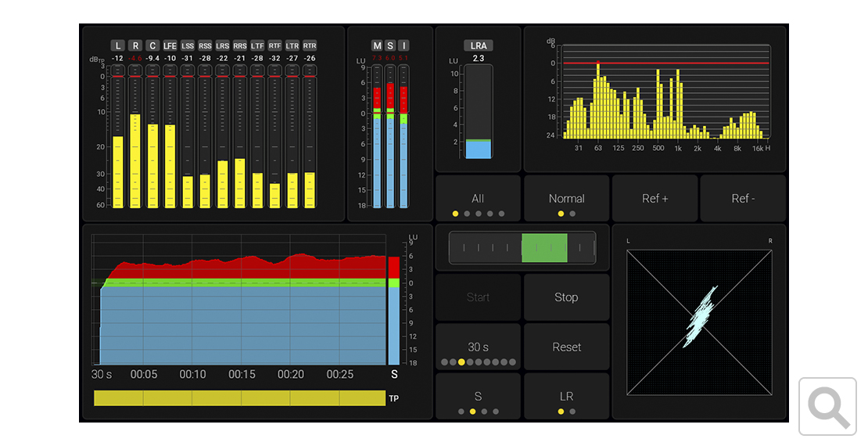Cycle the 30 s history duration selector
This screenshot has height=446, width=868.
(x=478, y=347)
